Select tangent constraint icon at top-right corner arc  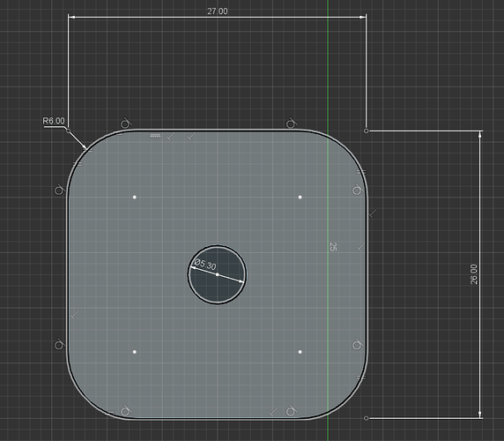pos(291,123)
